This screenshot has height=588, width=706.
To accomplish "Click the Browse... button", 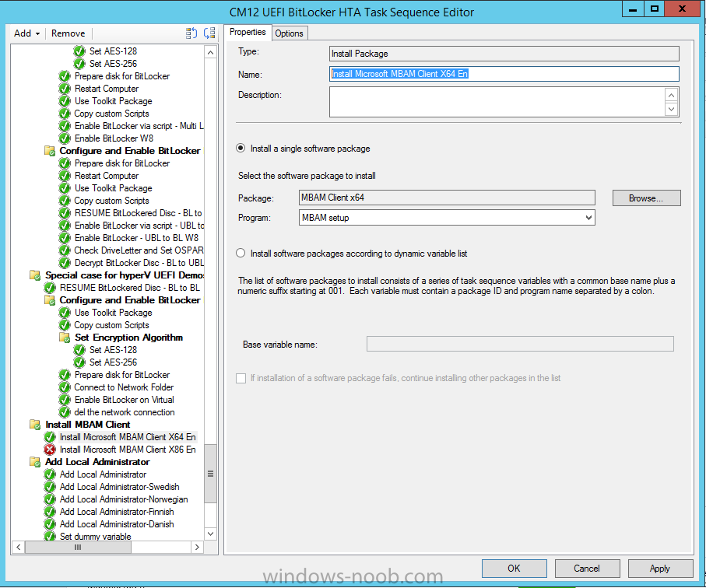I will click(x=646, y=198).
